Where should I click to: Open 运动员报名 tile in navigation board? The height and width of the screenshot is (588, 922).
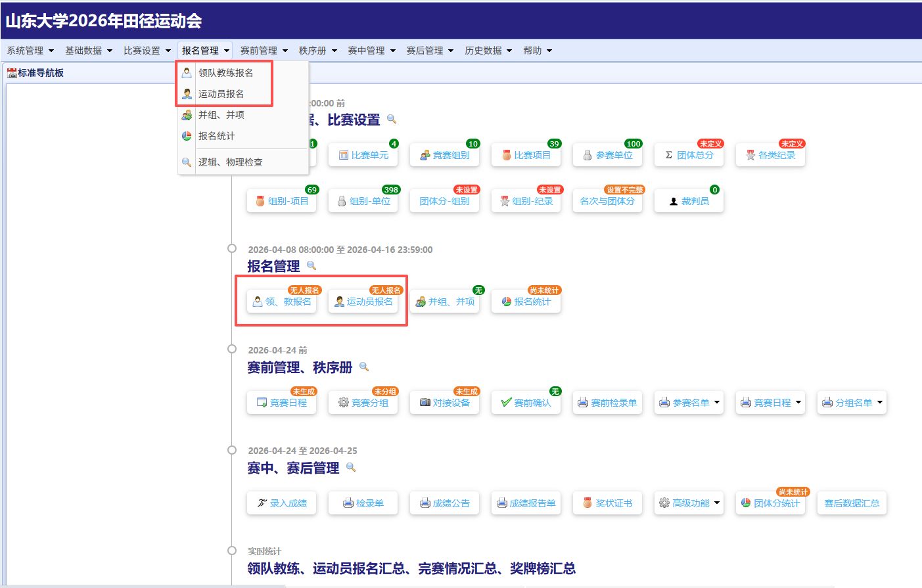pyautogui.click(x=363, y=302)
